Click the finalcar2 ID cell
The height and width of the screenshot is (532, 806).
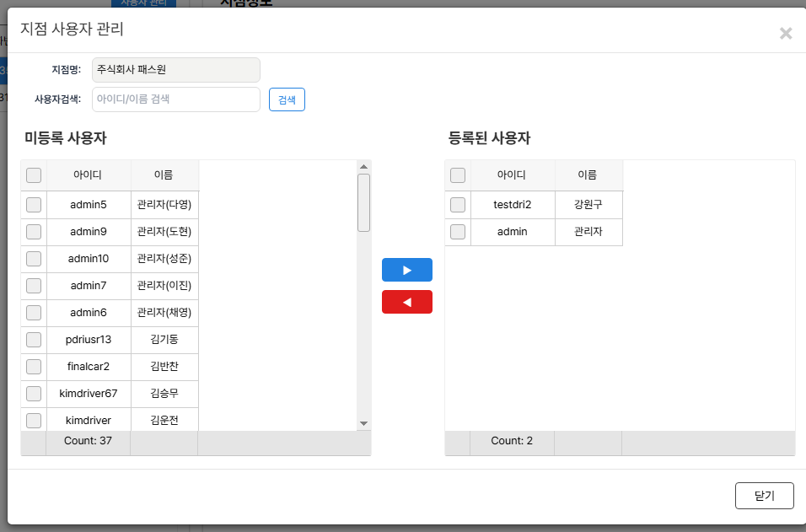click(89, 367)
